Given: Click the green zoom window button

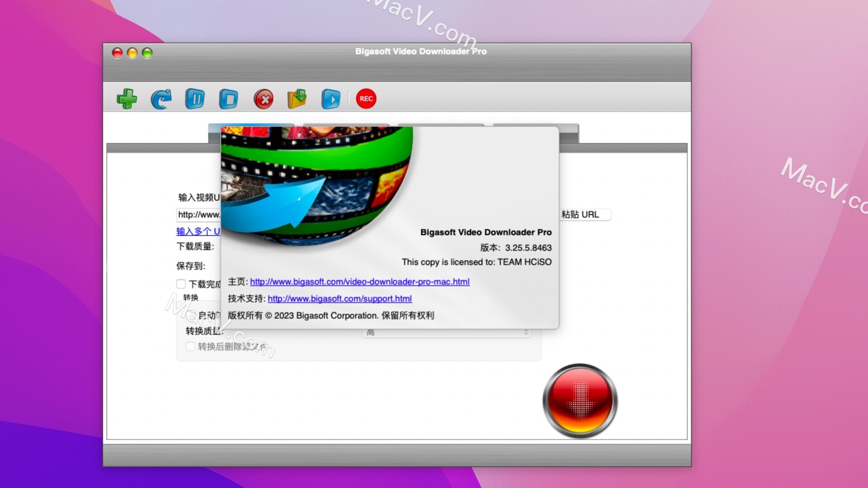Looking at the screenshot, I should (x=147, y=53).
